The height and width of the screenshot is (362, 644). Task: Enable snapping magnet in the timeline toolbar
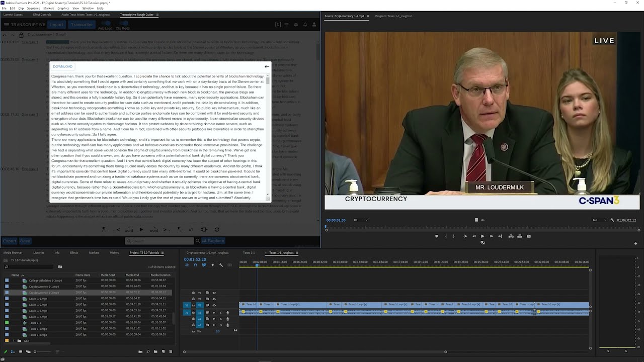pos(195,265)
